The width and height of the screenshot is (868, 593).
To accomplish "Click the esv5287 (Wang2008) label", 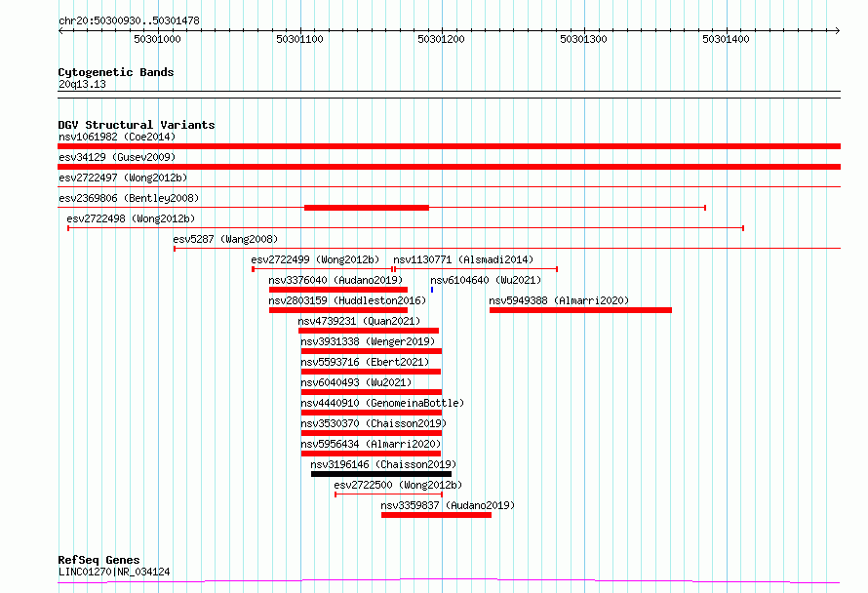I will tap(225, 239).
